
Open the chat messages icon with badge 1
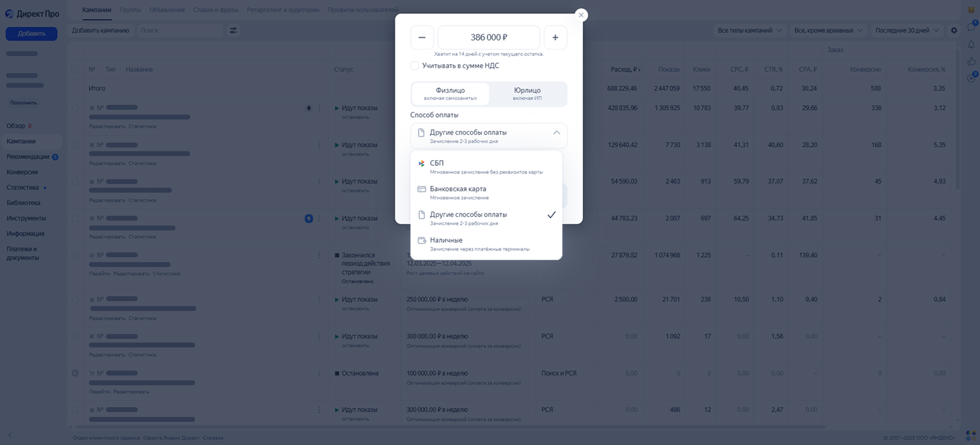tap(971, 27)
